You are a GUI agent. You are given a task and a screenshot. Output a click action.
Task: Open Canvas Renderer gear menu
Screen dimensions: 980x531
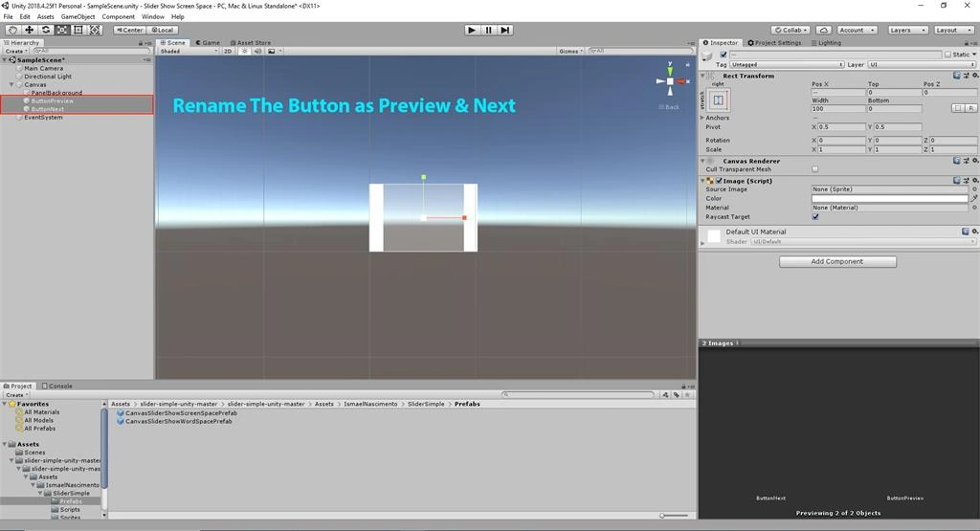coord(974,161)
